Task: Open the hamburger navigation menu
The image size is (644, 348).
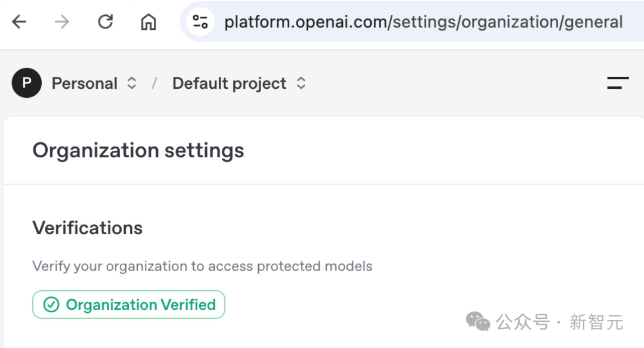Action: (x=618, y=83)
